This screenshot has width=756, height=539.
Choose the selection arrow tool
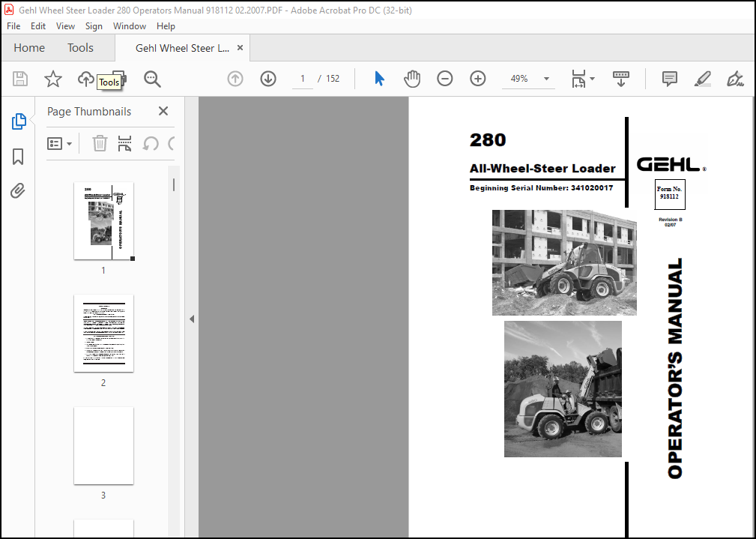379,79
